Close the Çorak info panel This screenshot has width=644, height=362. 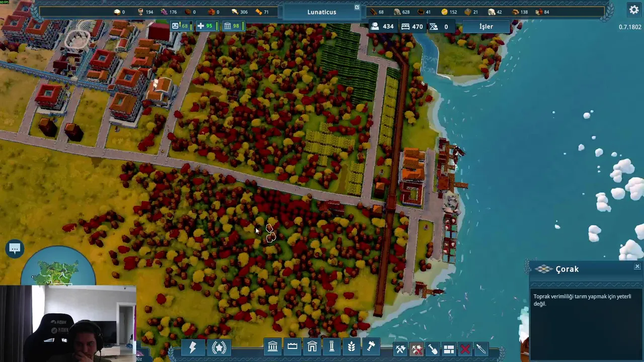click(637, 266)
